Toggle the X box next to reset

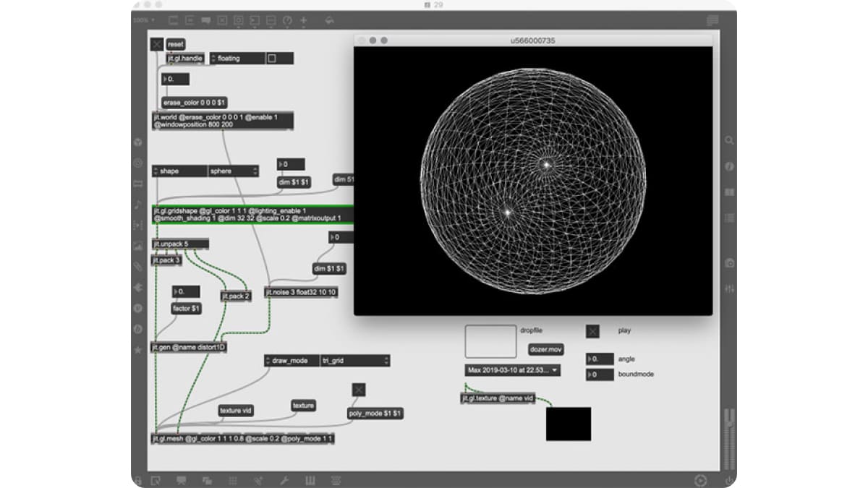[157, 45]
